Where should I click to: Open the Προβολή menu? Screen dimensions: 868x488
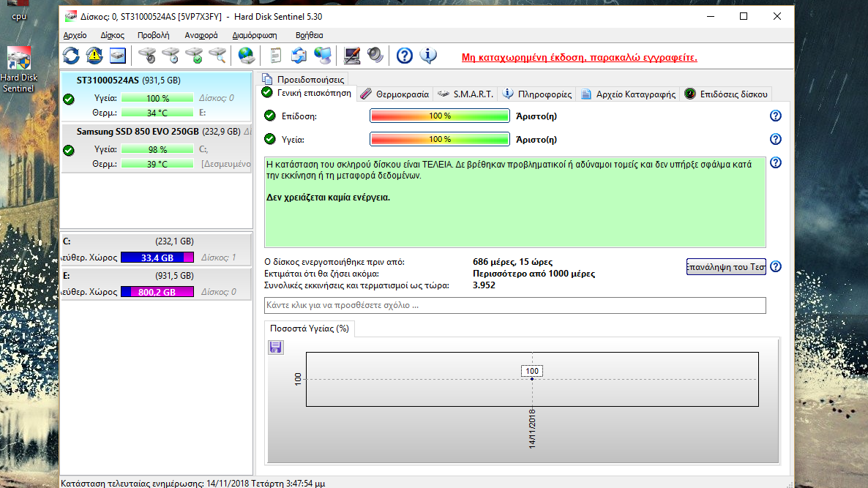click(x=154, y=35)
